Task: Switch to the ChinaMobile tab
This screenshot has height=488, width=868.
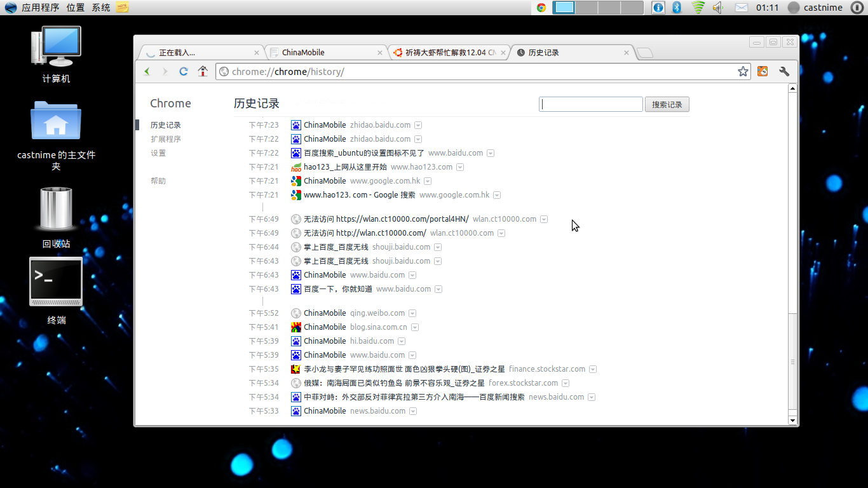Action: (x=325, y=53)
